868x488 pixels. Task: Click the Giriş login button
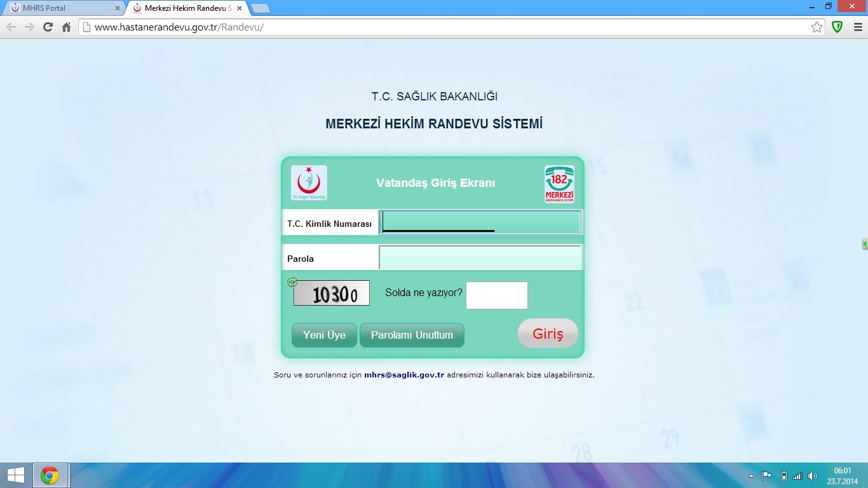[x=548, y=334]
